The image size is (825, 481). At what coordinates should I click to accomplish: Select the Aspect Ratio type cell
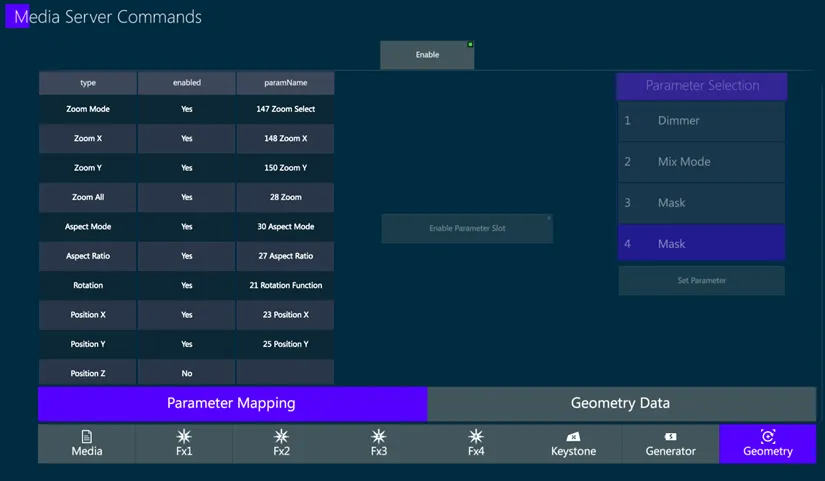(88, 256)
